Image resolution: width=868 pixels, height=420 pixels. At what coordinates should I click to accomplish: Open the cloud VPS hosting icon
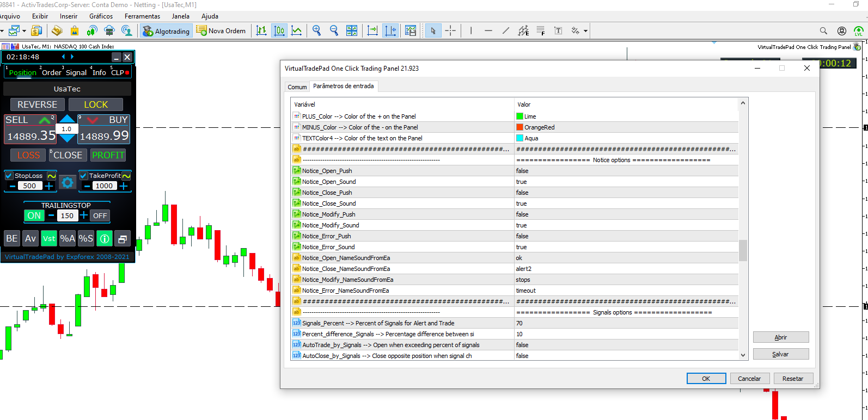tap(109, 30)
